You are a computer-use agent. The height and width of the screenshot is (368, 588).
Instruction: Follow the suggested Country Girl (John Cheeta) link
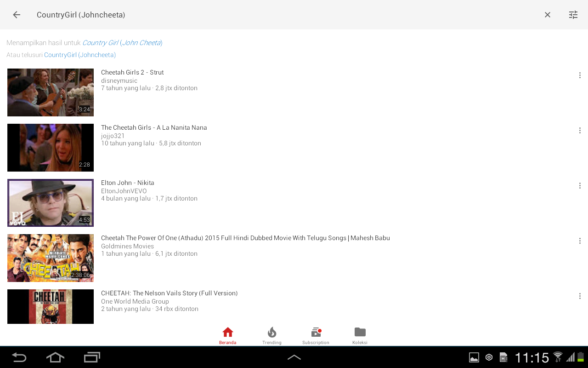tap(122, 43)
